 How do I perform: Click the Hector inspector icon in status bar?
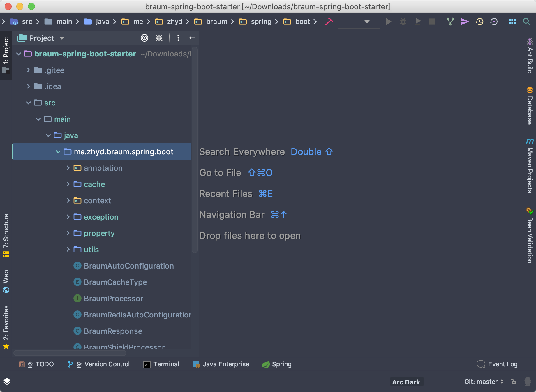coord(528,382)
